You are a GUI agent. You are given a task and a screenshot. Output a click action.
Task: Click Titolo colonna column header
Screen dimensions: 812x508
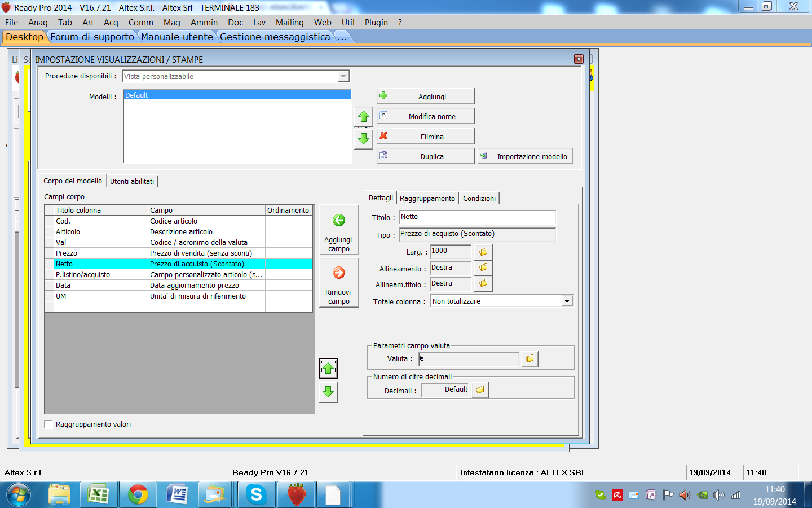tap(101, 210)
